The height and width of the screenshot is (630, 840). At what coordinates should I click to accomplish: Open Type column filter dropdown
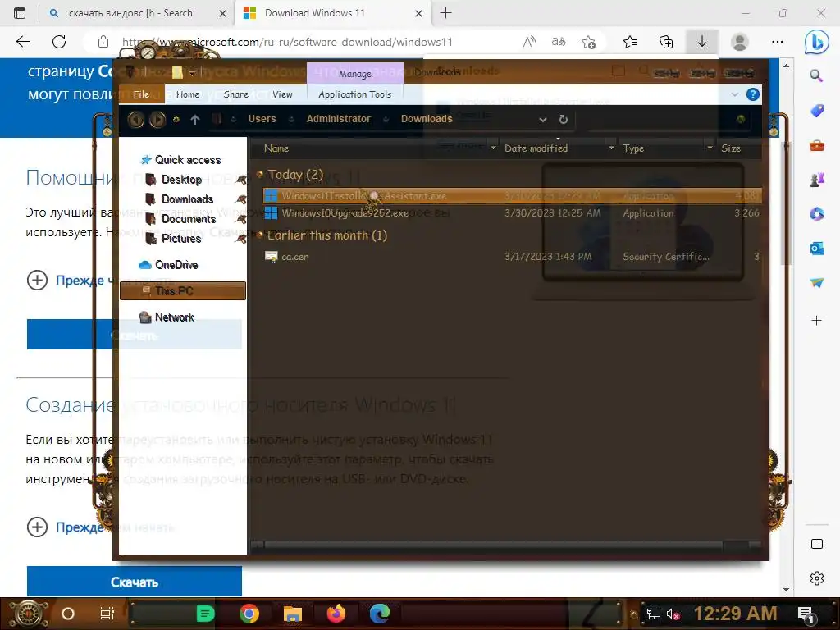point(710,148)
